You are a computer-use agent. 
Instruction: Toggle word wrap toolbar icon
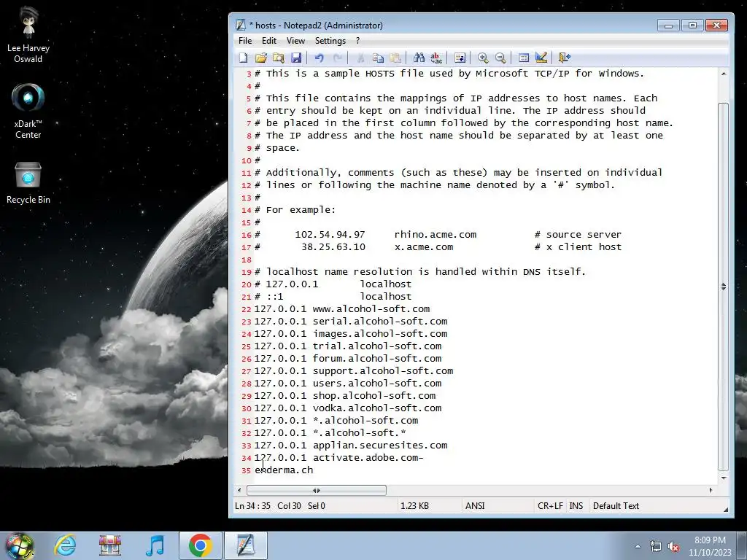click(x=460, y=58)
